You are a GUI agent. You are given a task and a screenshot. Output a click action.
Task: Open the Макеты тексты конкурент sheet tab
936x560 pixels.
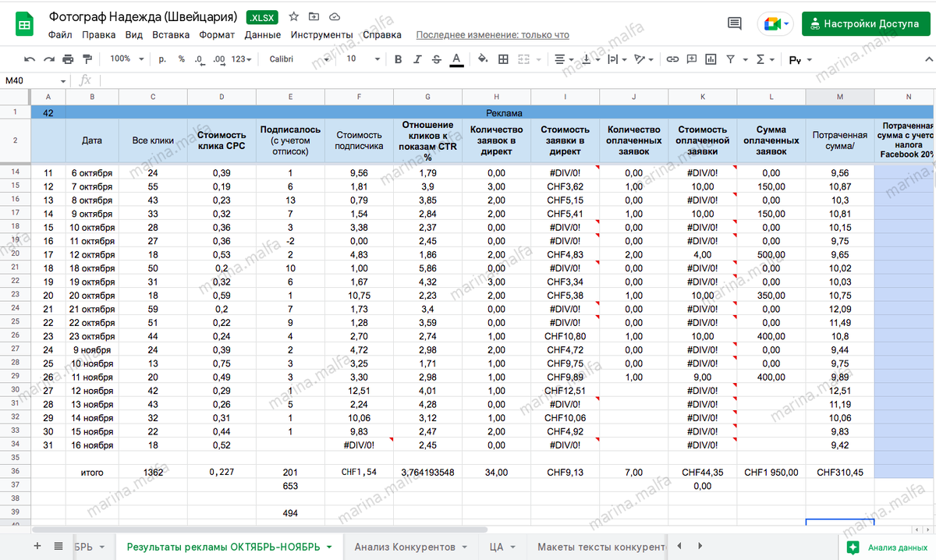pos(601,547)
